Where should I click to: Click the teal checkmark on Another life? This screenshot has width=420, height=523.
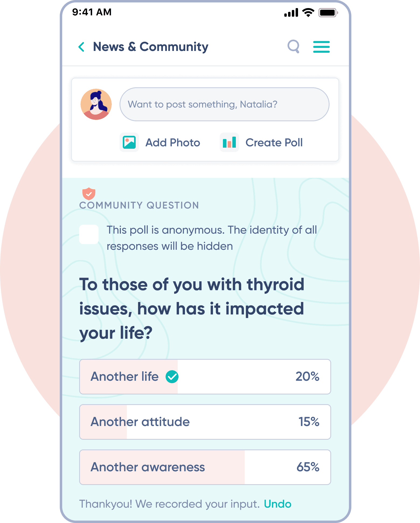pos(172,376)
